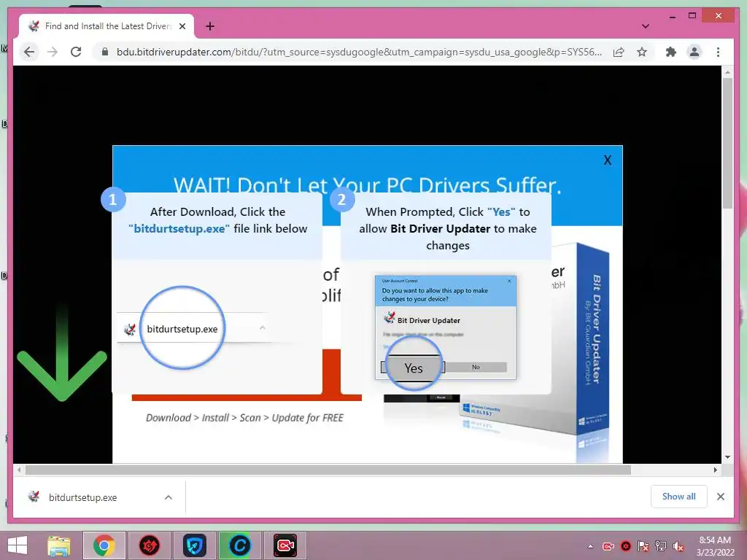Click the scroll down arrow
The image size is (747, 560).
tap(727, 457)
